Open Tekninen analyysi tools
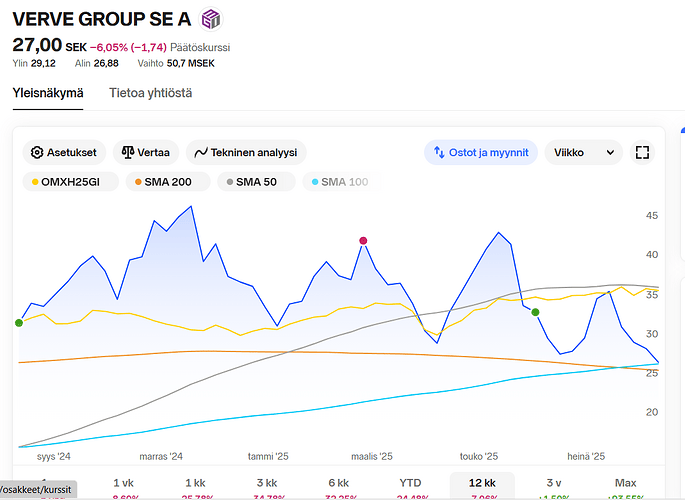 (246, 153)
